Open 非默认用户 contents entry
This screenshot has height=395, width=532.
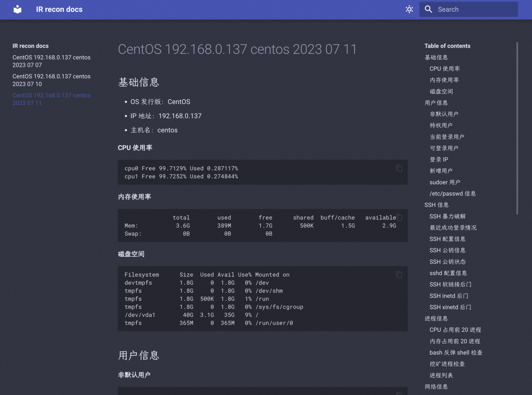pyautogui.click(x=444, y=114)
